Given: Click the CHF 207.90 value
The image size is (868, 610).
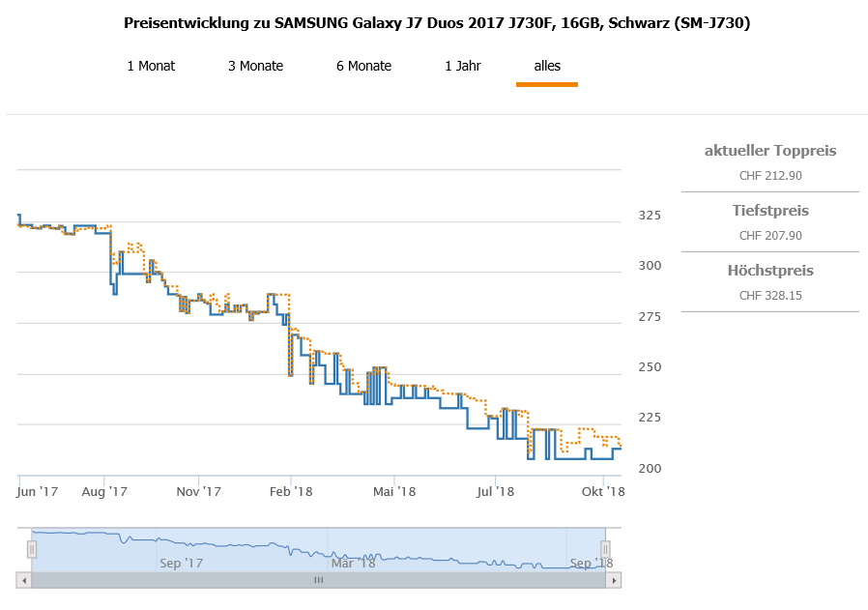Looking at the screenshot, I should click(770, 236).
